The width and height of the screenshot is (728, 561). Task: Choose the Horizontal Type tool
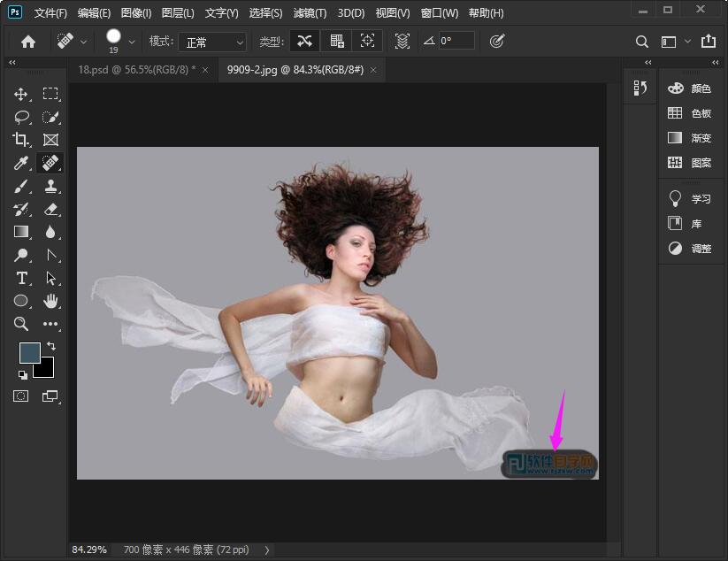21,278
